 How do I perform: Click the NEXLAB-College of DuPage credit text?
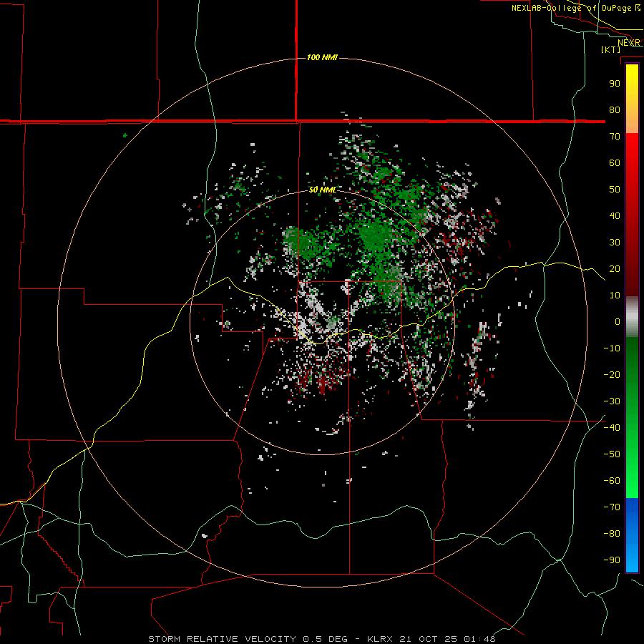click(x=571, y=8)
